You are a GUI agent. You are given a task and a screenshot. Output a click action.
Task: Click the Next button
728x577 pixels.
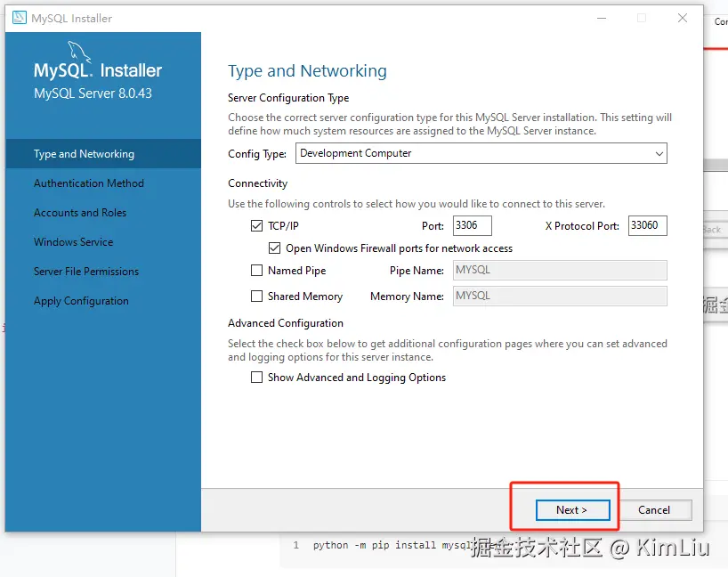click(572, 510)
